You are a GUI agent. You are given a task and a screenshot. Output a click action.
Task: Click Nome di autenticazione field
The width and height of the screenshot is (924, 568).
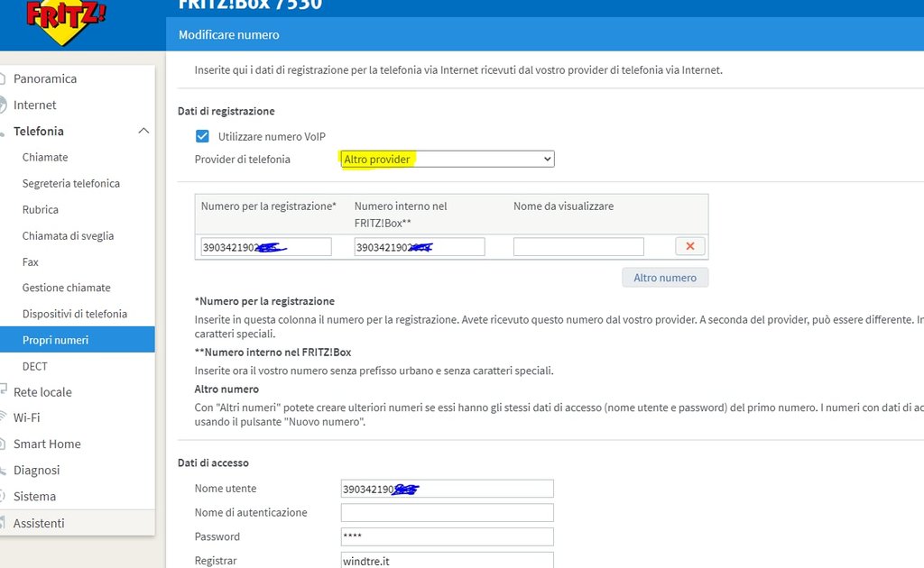click(447, 513)
